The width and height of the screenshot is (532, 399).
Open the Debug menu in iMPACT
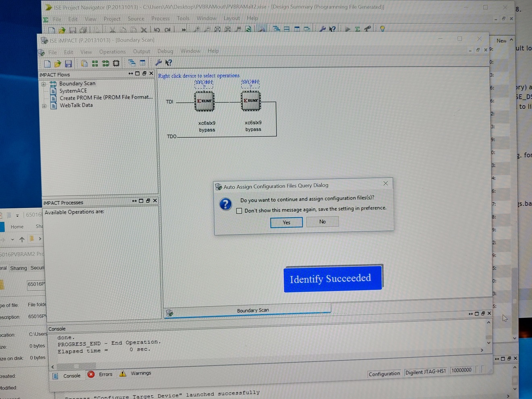point(165,51)
